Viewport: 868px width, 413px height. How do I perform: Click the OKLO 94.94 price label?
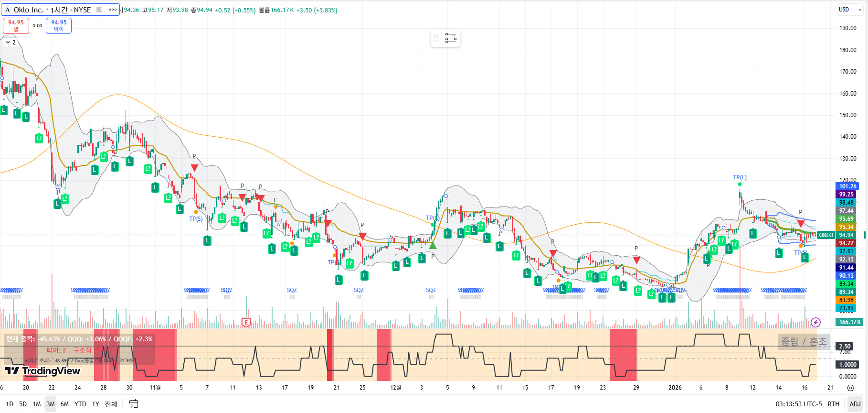836,235
